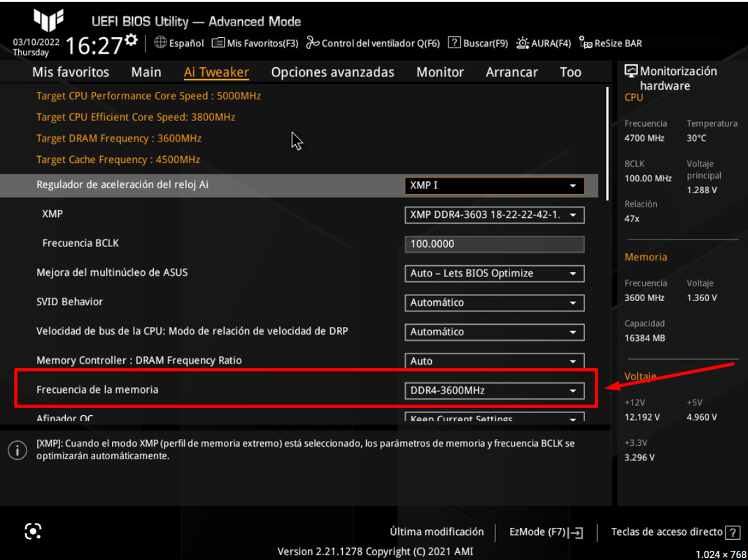748x560 pixels.
Task: Select the Ai Tweaker tab
Action: (216, 72)
